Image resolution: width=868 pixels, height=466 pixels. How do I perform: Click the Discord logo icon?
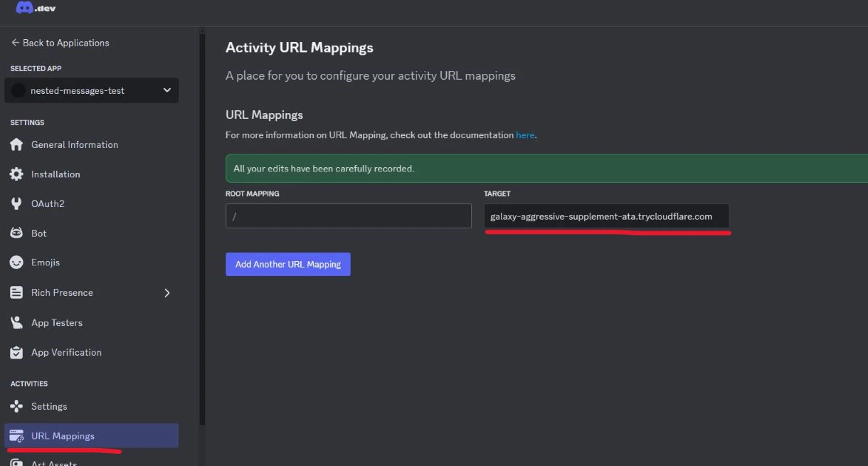coord(25,8)
